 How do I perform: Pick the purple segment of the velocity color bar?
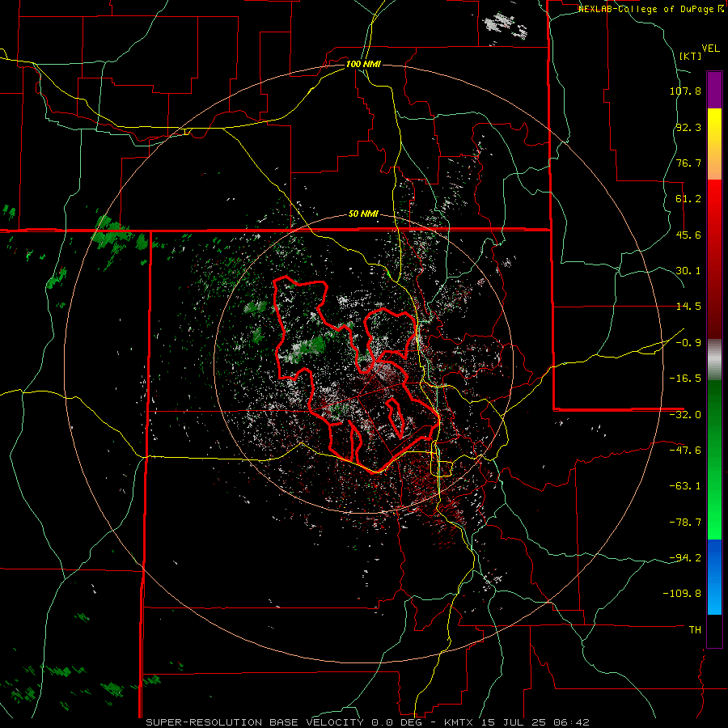(x=714, y=90)
